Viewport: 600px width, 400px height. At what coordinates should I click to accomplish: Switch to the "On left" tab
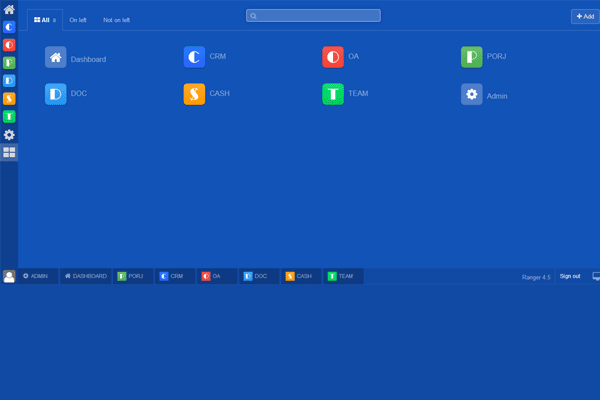point(78,19)
